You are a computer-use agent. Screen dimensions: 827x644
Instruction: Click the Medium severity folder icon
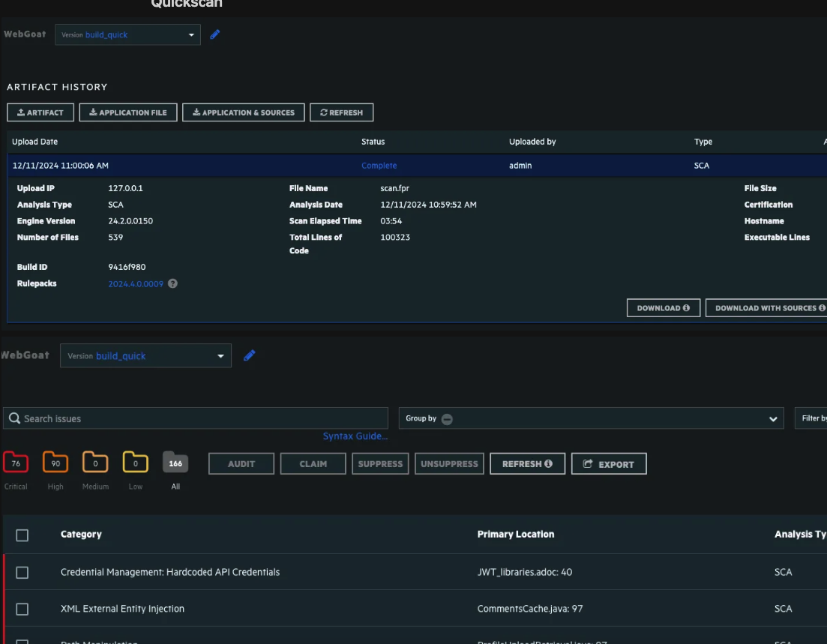(95, 463)
